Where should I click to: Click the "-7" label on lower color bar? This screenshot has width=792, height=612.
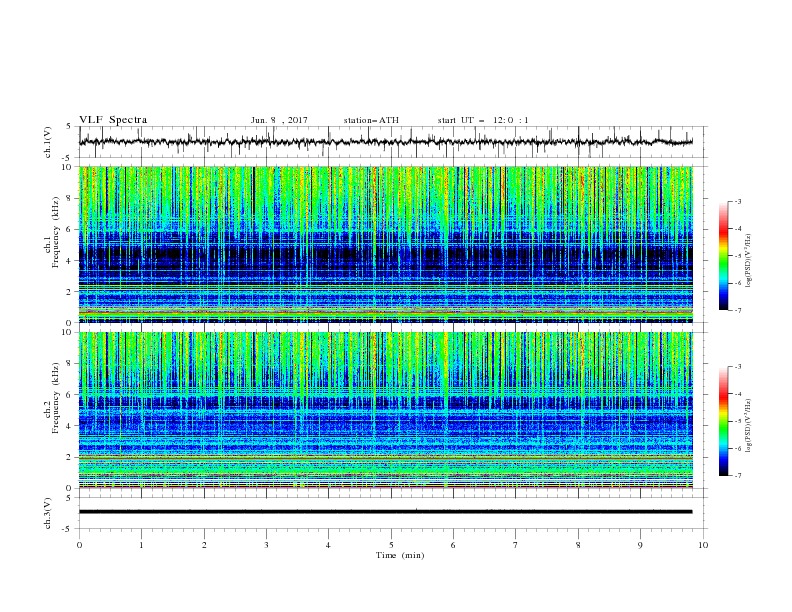coord(737,476)
